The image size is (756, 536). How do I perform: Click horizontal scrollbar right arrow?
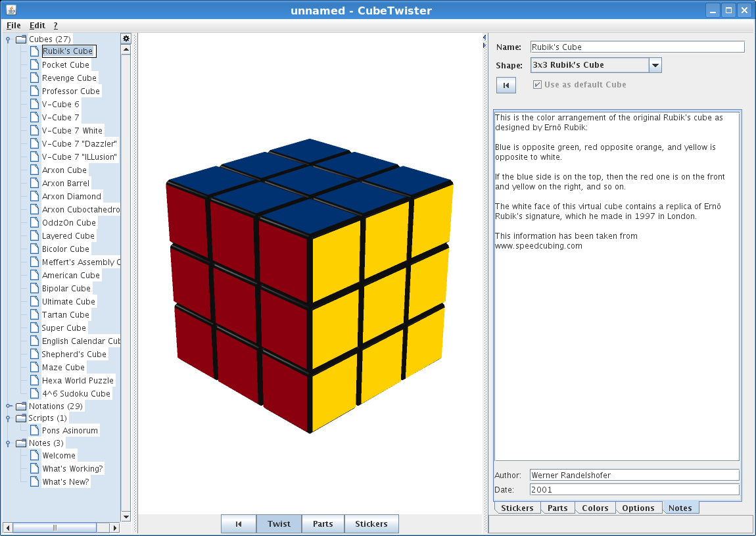[x=115, y=528]
